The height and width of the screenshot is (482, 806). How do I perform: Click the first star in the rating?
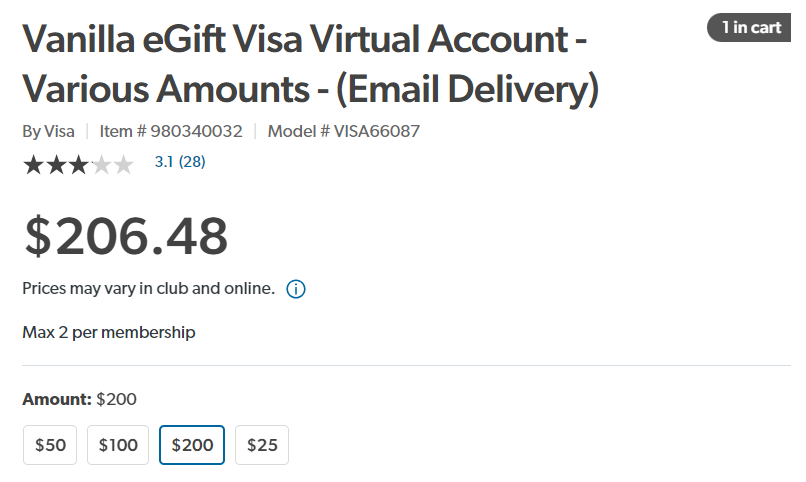point(33,164)
